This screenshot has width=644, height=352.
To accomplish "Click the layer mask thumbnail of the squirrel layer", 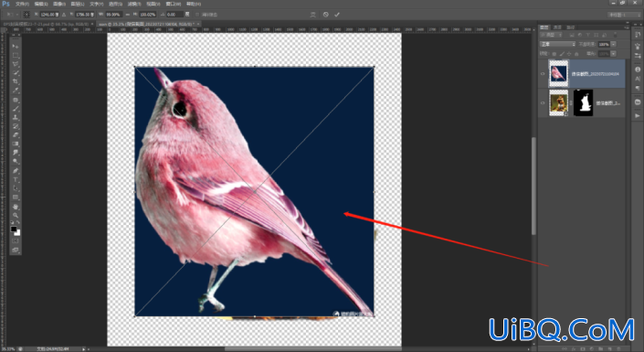I will coord(583,102).
